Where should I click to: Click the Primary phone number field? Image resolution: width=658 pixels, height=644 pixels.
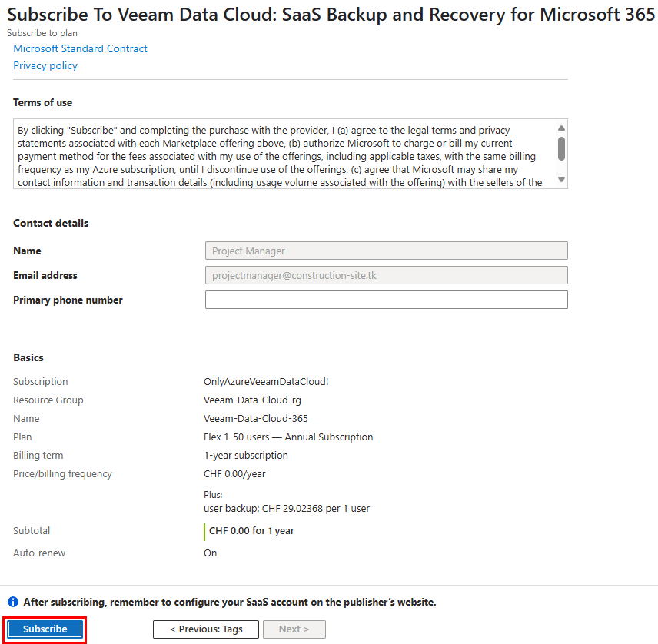(386, 300)
